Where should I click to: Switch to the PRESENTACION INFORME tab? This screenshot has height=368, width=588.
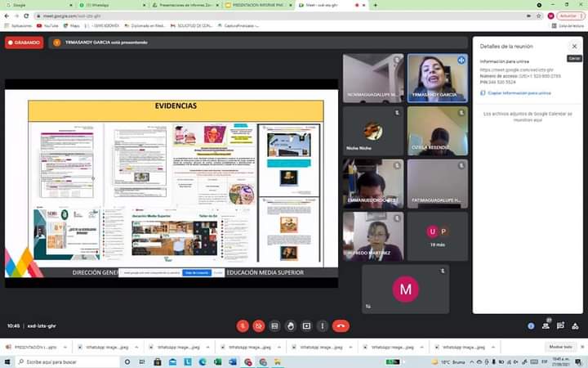[258, 5]
